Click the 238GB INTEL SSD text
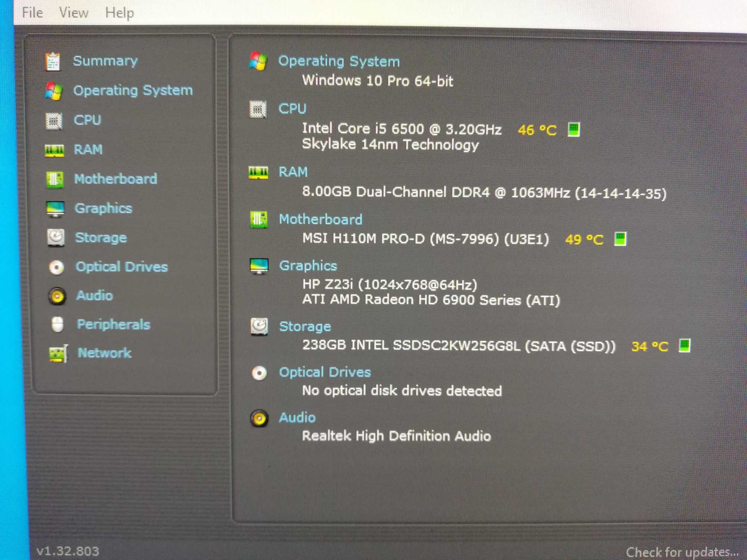The width and height of the screenshot is (747, 560). (459, 346)
